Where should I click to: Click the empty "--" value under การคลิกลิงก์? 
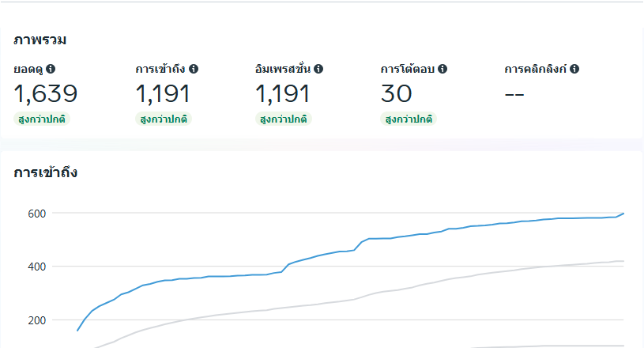tap(514, 94)
